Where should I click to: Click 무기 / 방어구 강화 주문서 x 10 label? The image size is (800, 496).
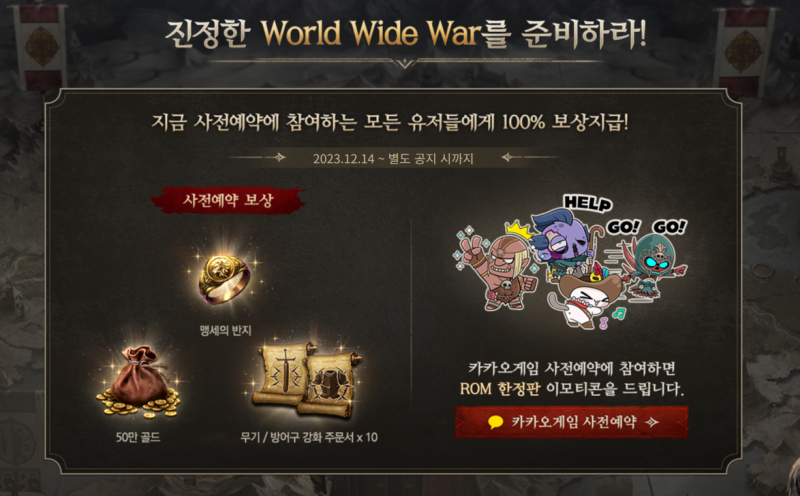pos(309,437)
